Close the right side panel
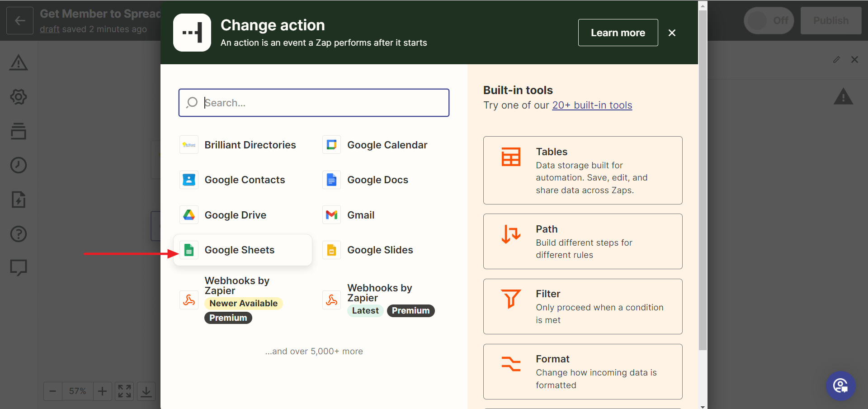 tap(854, 60)
